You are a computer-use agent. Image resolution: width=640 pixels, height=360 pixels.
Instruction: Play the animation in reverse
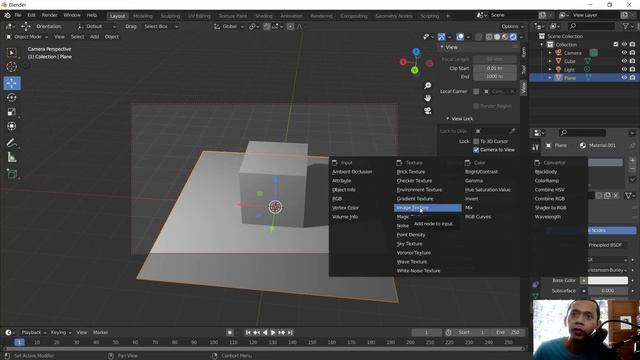265,333
